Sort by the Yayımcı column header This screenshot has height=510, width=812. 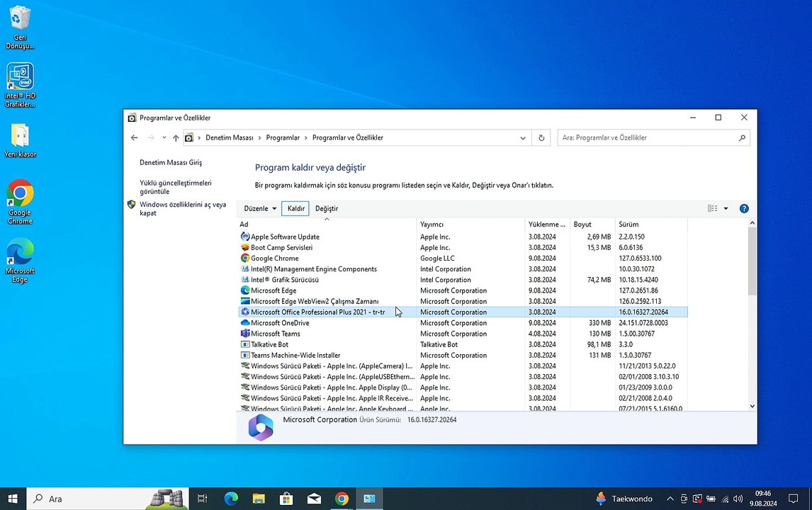tap(470, 225)
